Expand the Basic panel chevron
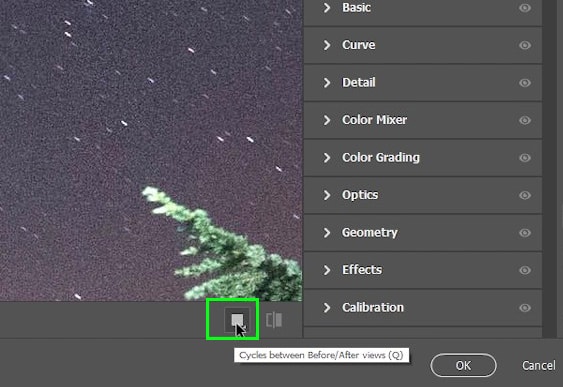Viewport: 563px width, 387px height. coord(327,8)
